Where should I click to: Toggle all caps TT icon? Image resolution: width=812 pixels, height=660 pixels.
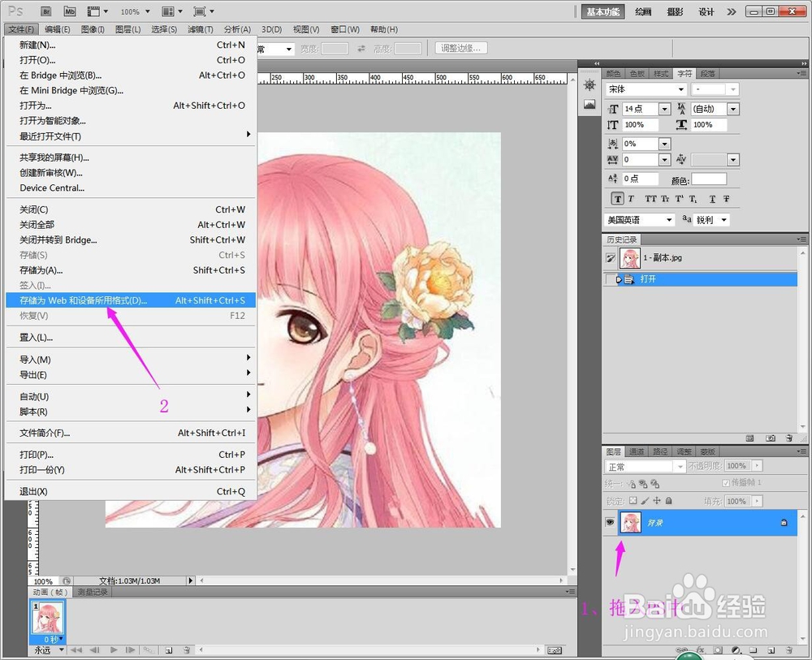[650, 199]
